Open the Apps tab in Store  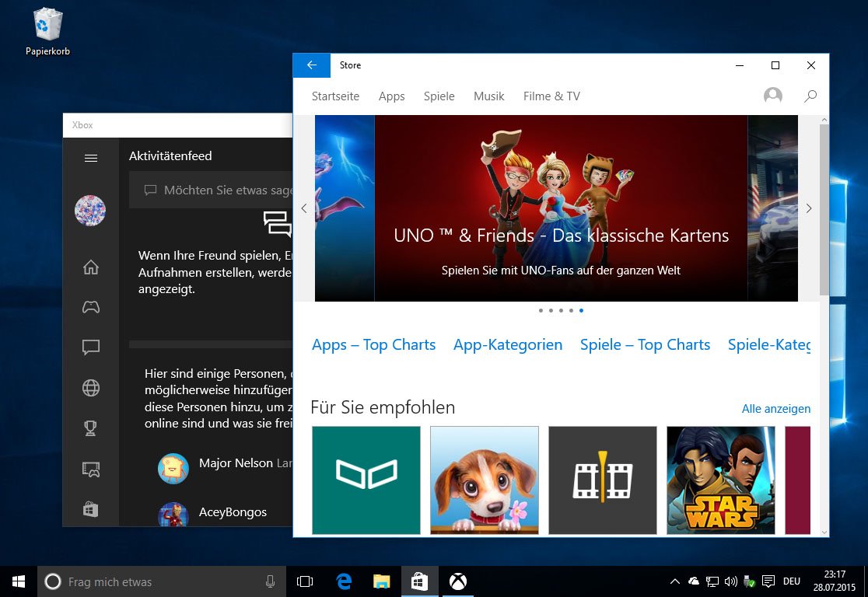point(391,96)
